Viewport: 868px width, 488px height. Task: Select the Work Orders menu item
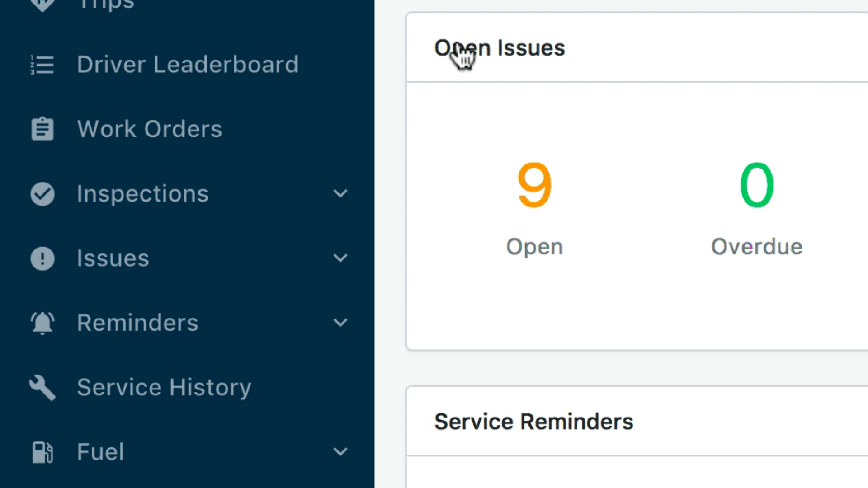[x=149, y=129]
